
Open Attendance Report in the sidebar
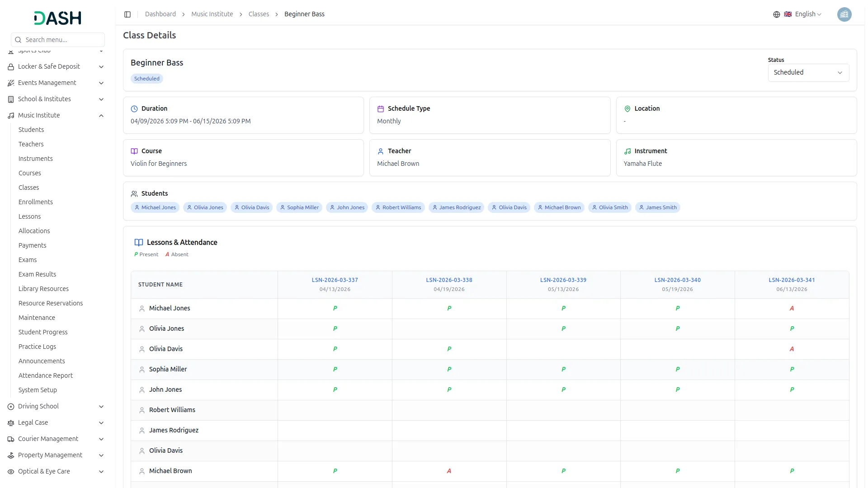point(45,375)
